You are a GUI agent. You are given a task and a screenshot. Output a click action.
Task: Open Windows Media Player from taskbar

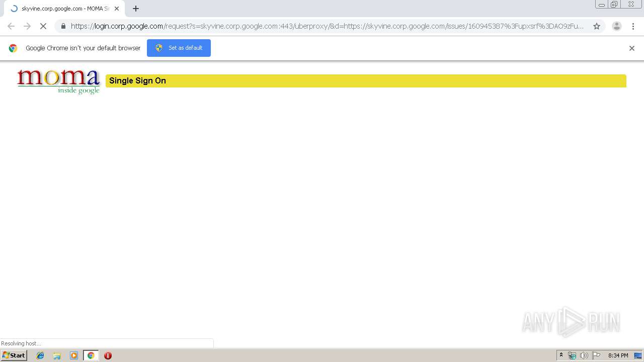tap(74, 355)
